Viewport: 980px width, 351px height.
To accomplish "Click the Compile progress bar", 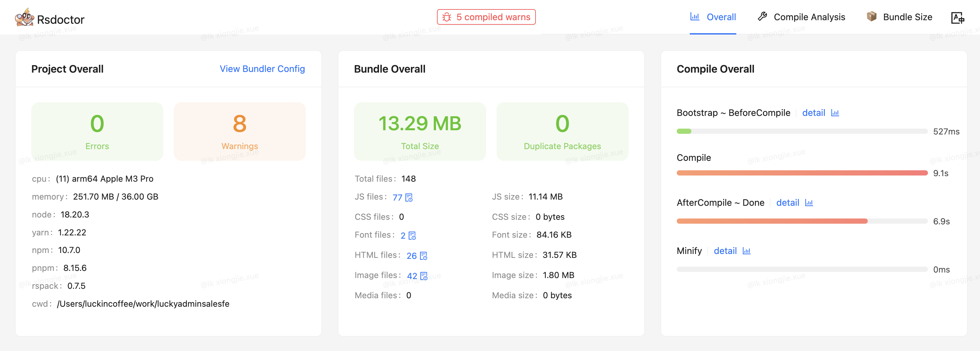I will pos(802,173).
